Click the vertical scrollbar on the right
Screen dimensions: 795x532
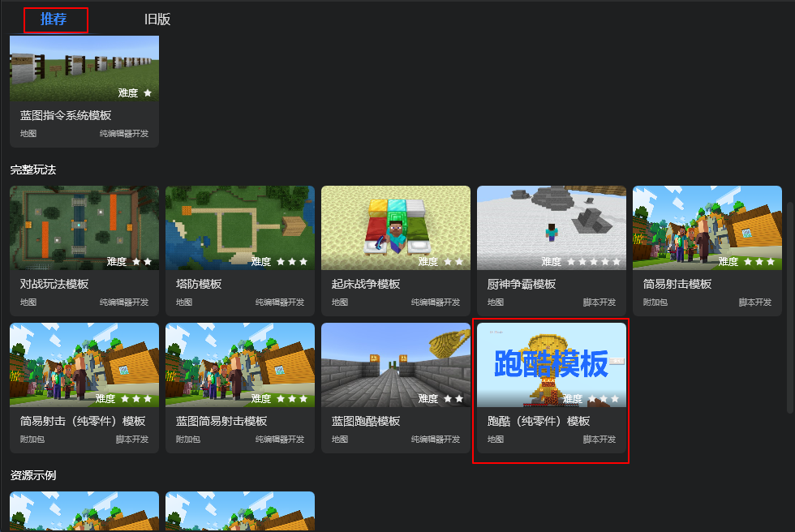[x=790, y=307]
